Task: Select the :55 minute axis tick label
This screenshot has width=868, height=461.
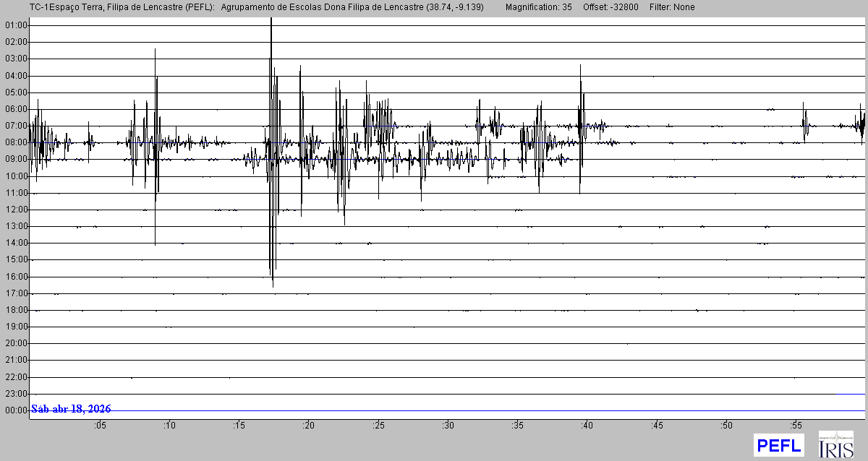Action: pyautogui.click(x=796, y=426)
